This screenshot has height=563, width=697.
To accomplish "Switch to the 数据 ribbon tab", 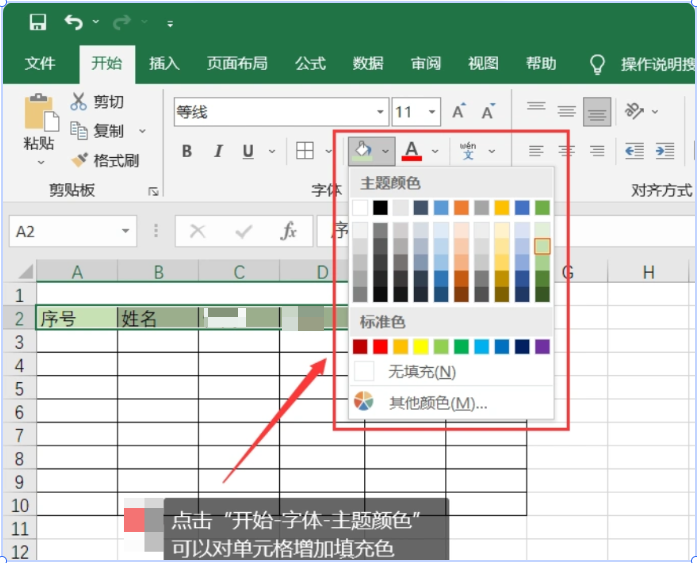I will pyautogui.click(x=368, y=64).
